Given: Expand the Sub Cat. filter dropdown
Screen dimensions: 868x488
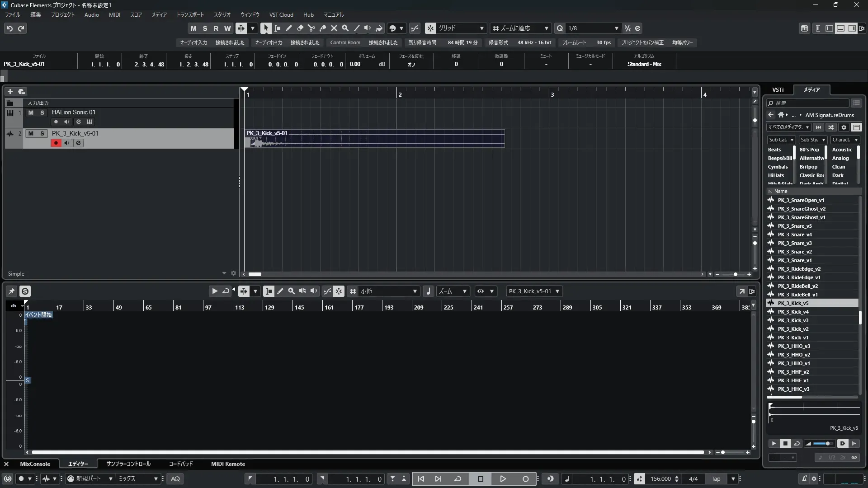Looking at the screenshot, I should [x=781, y=140].
